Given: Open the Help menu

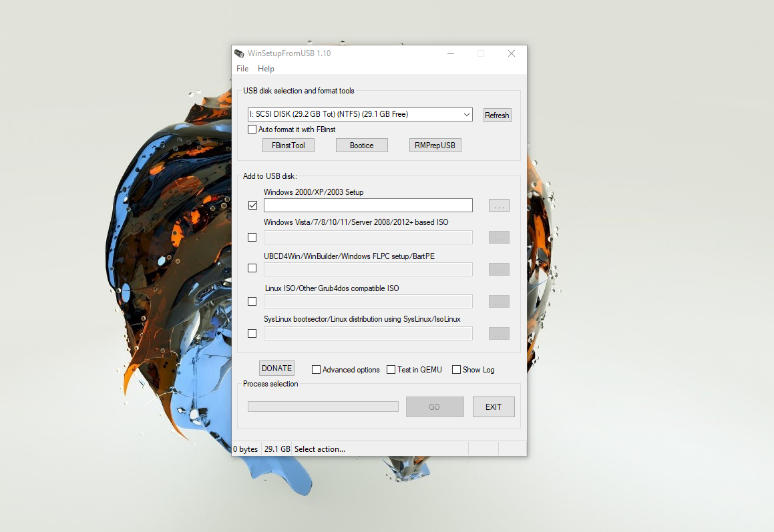Looking at the screenshot, I should point(266,69).
